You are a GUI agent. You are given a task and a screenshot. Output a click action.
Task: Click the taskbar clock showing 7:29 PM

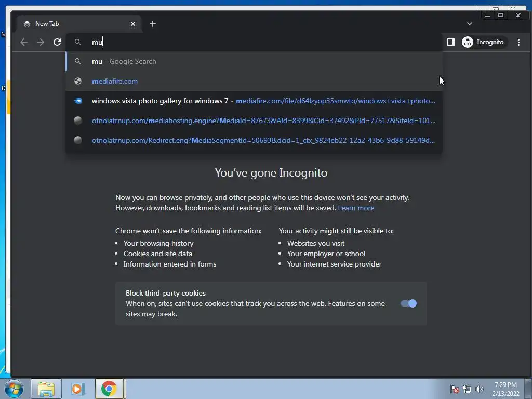[506, 389]
